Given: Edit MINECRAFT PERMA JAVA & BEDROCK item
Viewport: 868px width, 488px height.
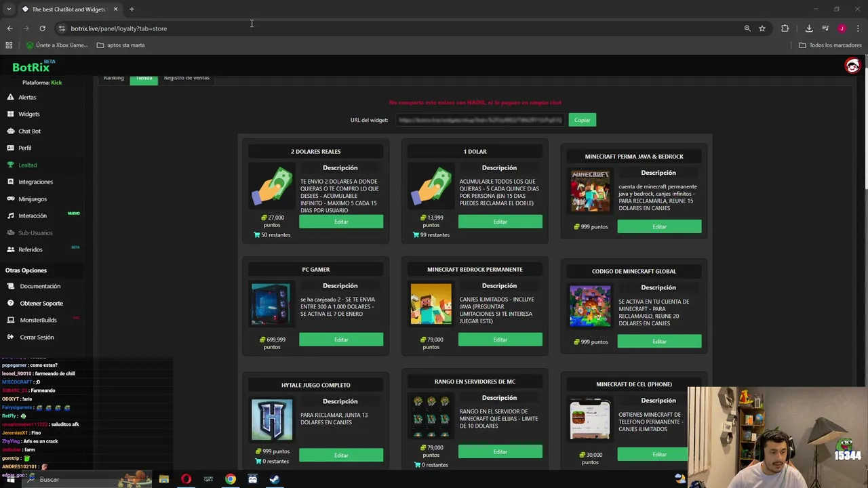Looking at the screenshot, I should (x=659, y=226).
